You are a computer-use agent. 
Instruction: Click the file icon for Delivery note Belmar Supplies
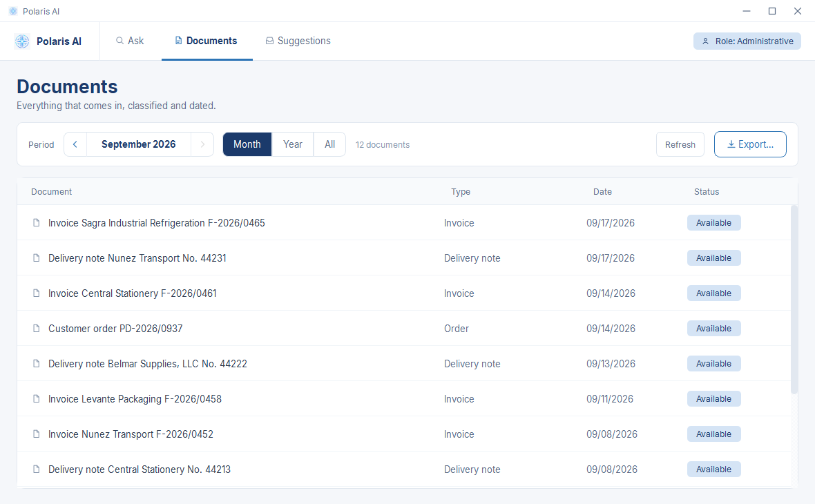point(37,364)
